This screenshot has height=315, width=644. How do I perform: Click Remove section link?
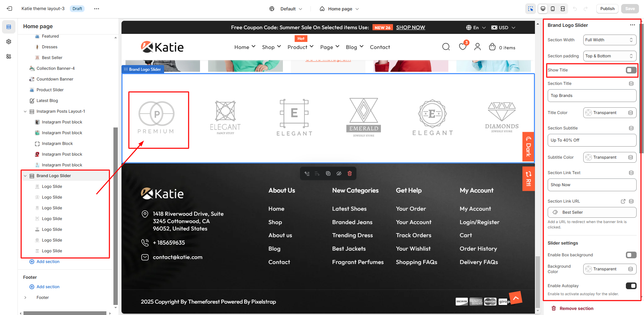(576, 308)
